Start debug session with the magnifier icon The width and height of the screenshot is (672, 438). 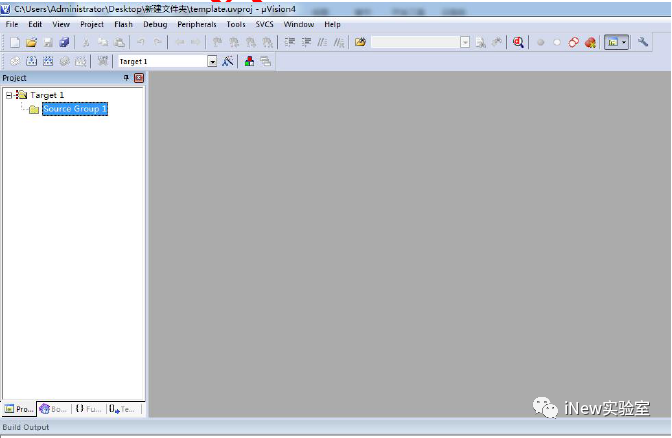[x=518, y=42]
